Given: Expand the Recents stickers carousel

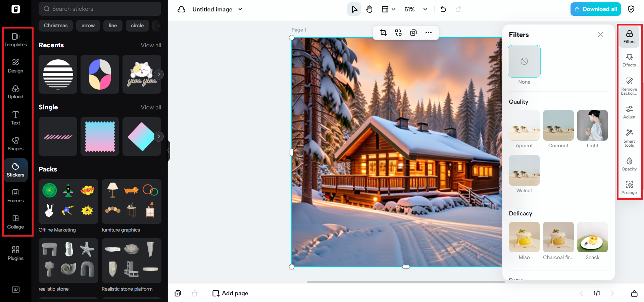Looking at the screenshot, I should (x=158, y=74).
